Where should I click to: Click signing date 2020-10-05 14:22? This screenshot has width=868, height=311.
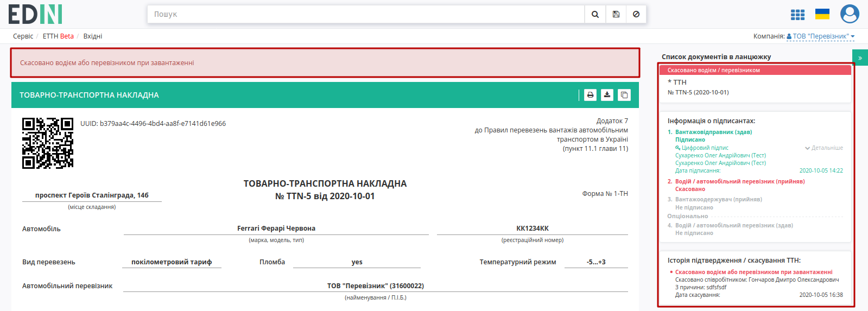click(821, 170)
